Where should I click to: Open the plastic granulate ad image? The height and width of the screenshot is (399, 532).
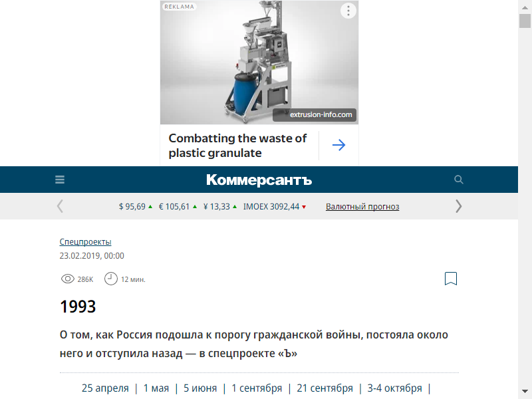(x=259, y=63)
